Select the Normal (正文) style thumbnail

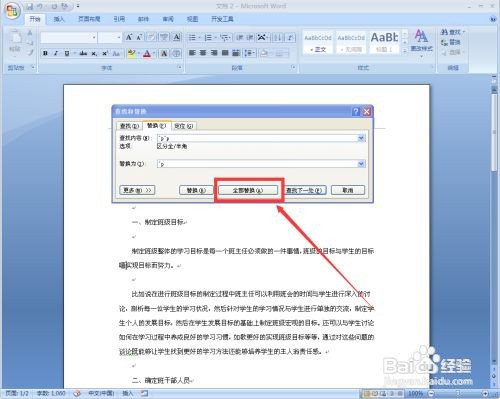click(318, 42)
